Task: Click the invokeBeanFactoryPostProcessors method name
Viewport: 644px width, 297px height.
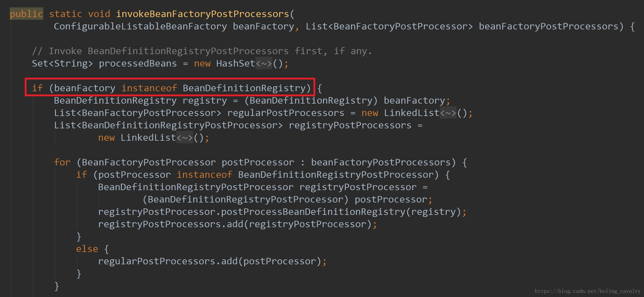Action: pos(203,14)
